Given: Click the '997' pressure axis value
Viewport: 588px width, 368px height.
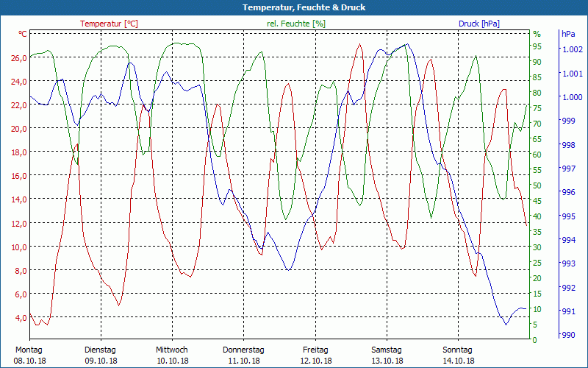Looking at the screenshot, I should pos(569,169).
